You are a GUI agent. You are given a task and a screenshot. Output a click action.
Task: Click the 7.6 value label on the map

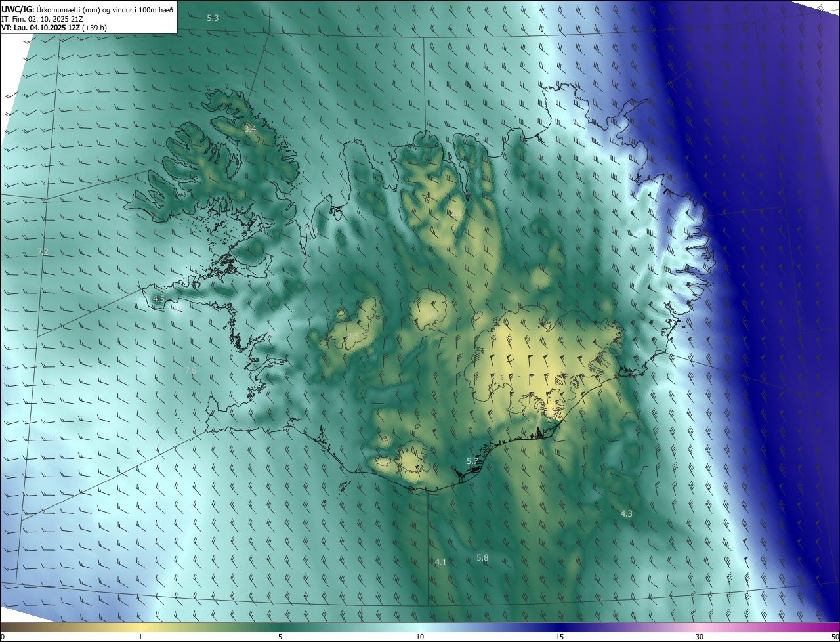tap(190, 371)
